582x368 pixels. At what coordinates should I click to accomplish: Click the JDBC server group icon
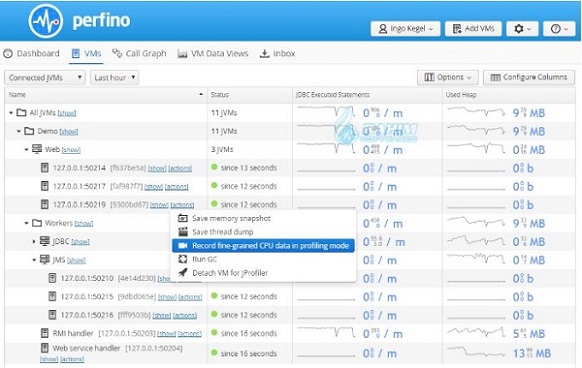(x=45, y=241)
